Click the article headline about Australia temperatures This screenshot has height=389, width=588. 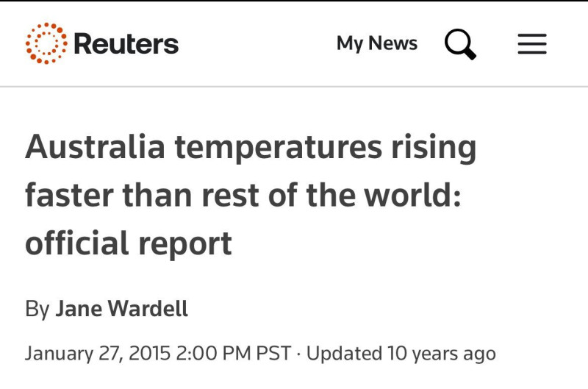[251, 195]
